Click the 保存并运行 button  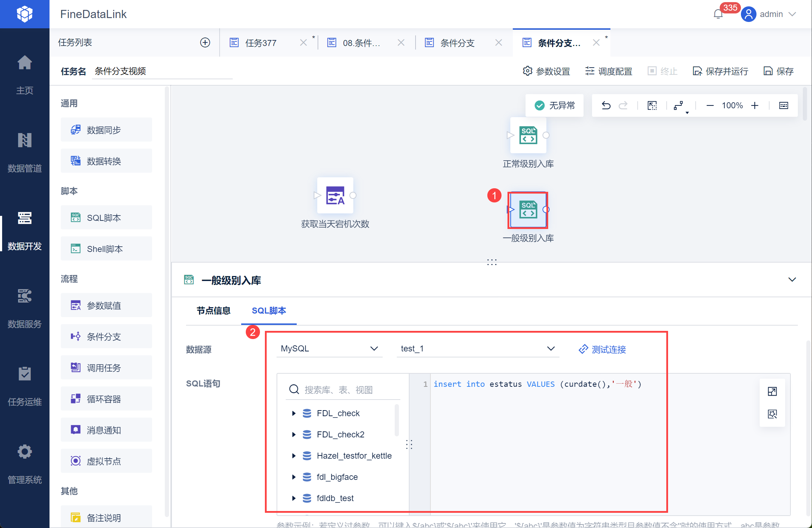point(720,71)
